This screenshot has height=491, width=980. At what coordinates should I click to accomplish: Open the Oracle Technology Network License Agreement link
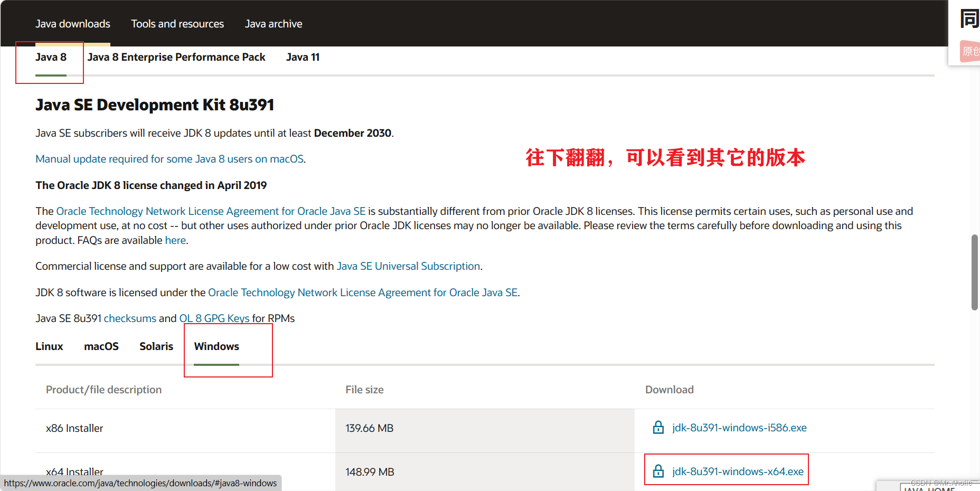click(x=210, y=211)
